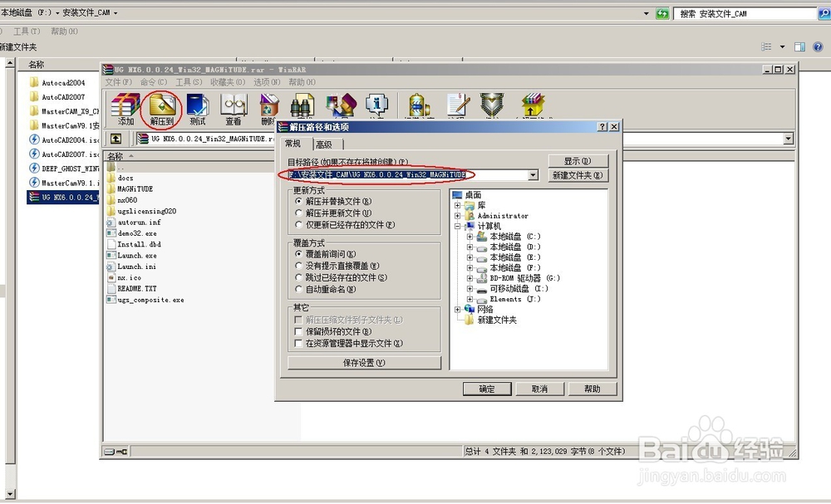Image resolution: width=831 pixels, height=504 pixels.
Task: Click the green refresh icon by address bar
Action: coord(662,14)
